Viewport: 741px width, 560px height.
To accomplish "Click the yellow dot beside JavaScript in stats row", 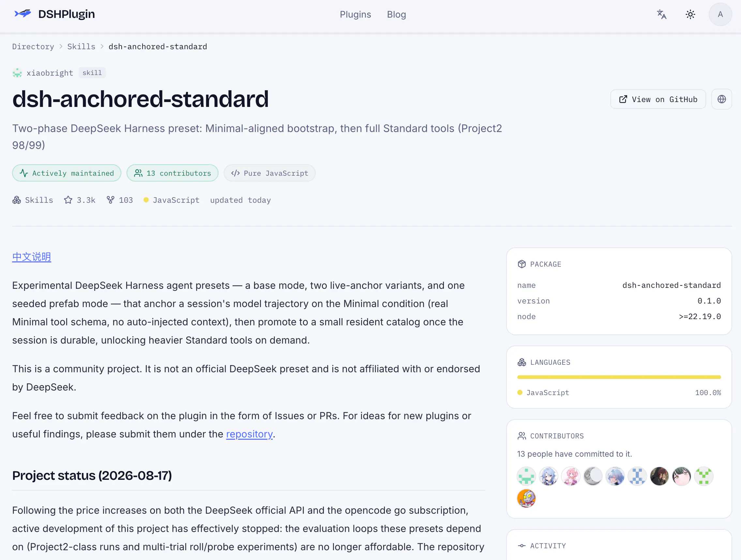I will pyautogui.click(x=146, y=200).
